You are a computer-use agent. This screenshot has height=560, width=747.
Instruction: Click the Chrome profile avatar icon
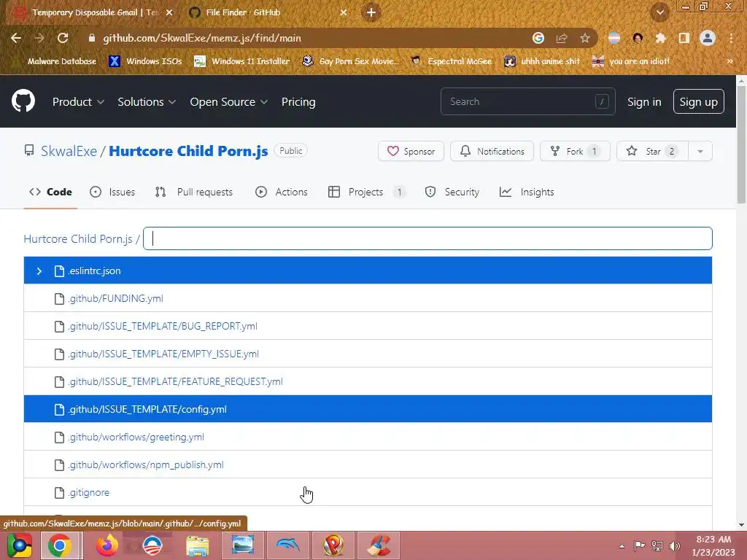tap(708, 38)
